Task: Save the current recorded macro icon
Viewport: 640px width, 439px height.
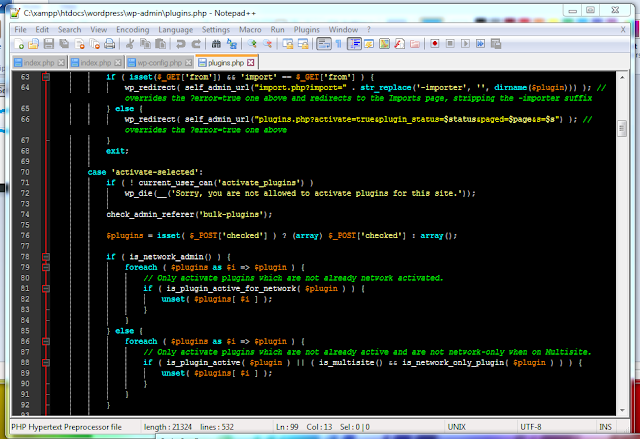Action: [496, 44]
